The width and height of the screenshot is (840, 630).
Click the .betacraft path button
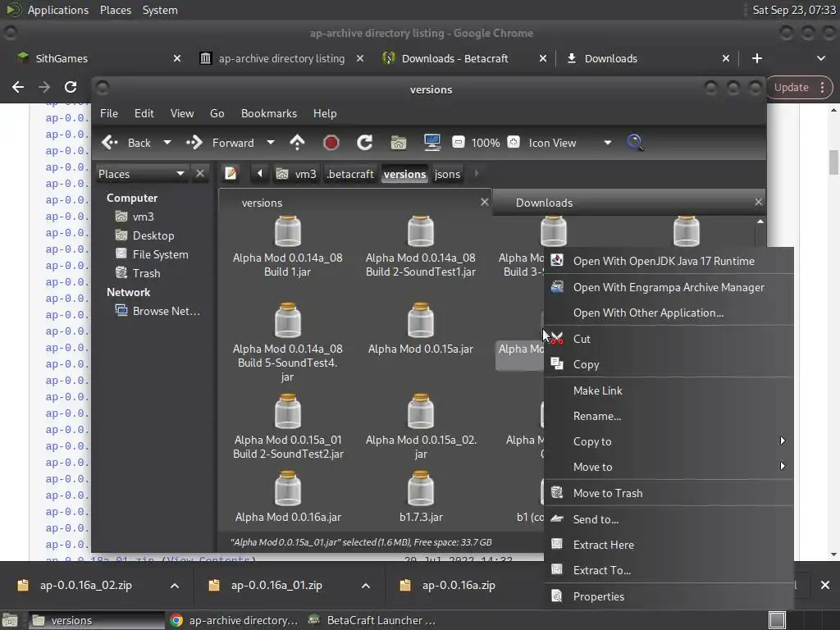click(350, 174)
